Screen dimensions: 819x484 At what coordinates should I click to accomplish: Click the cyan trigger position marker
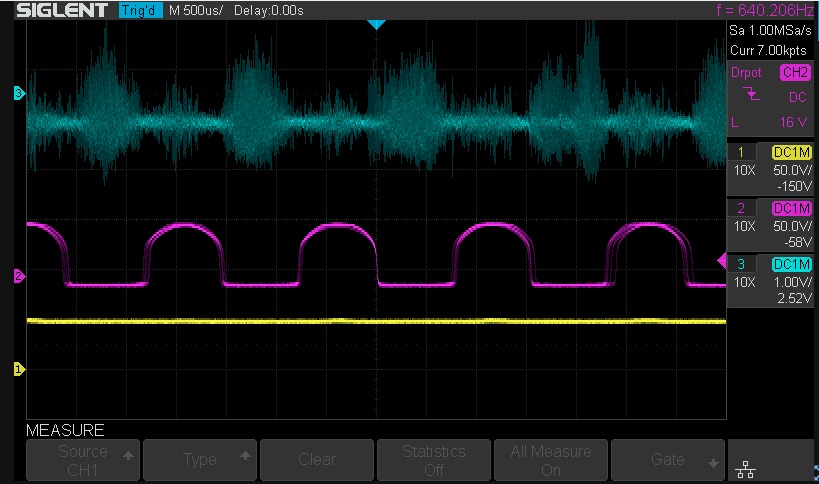point(376,24)
